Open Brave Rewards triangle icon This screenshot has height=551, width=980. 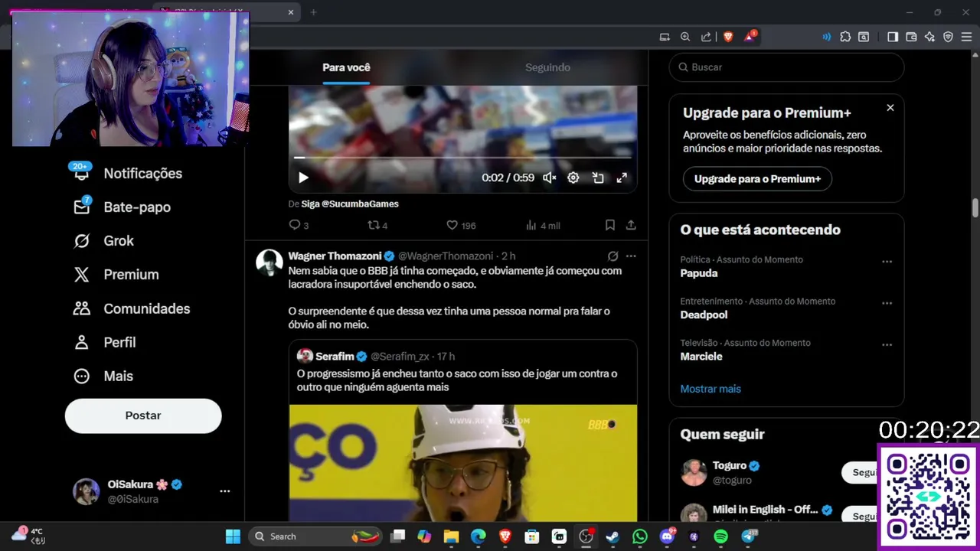[750, 37]
